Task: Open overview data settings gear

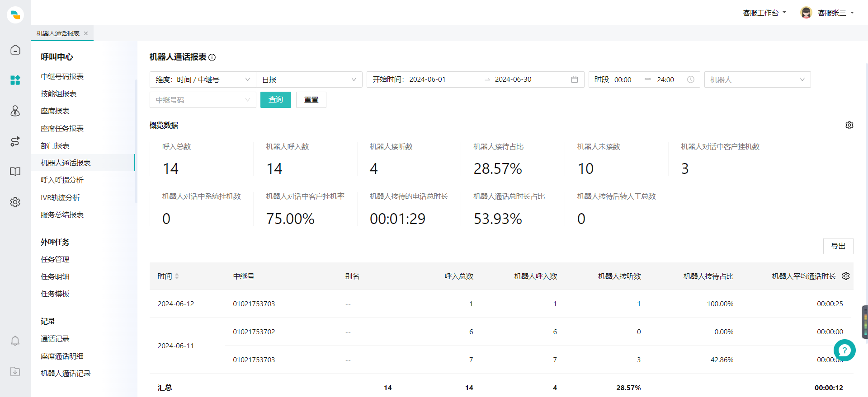Action: click(x=849, y=125)
